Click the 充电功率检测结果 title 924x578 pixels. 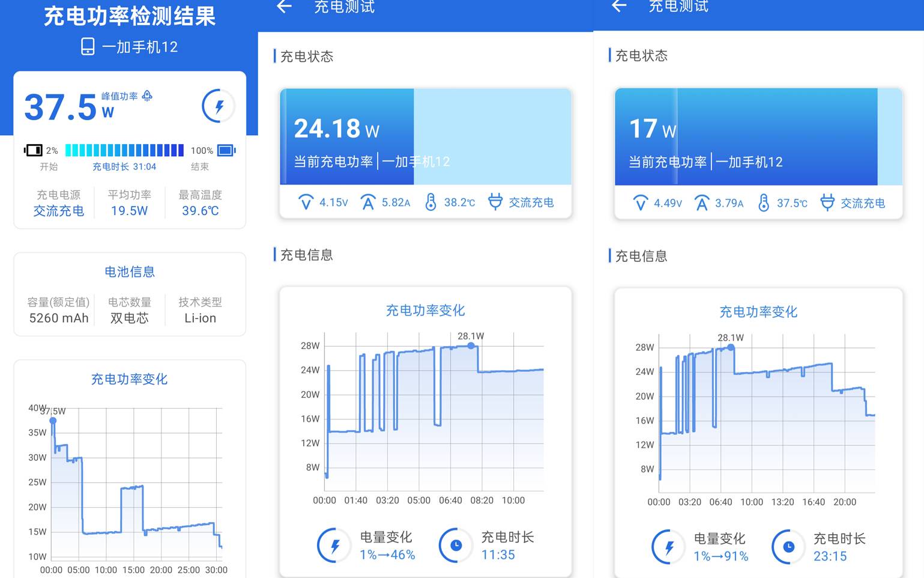point(130,16)
